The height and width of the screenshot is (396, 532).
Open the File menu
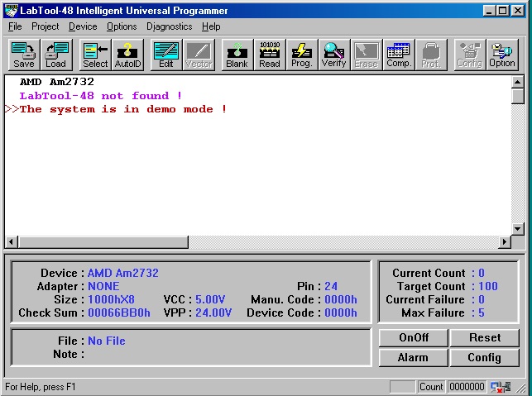tap(15, 26)
